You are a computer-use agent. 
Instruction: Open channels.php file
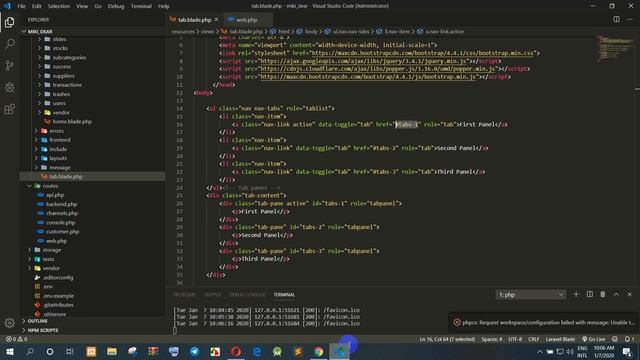(x=62, y=213)
